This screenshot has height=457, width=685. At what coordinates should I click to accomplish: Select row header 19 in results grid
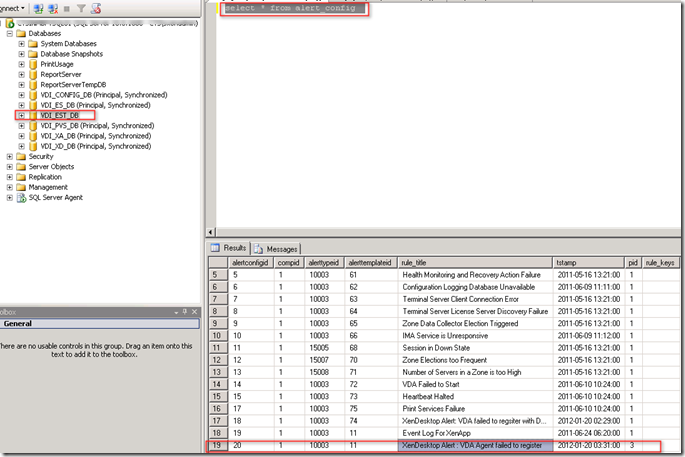tap(218, 445)
